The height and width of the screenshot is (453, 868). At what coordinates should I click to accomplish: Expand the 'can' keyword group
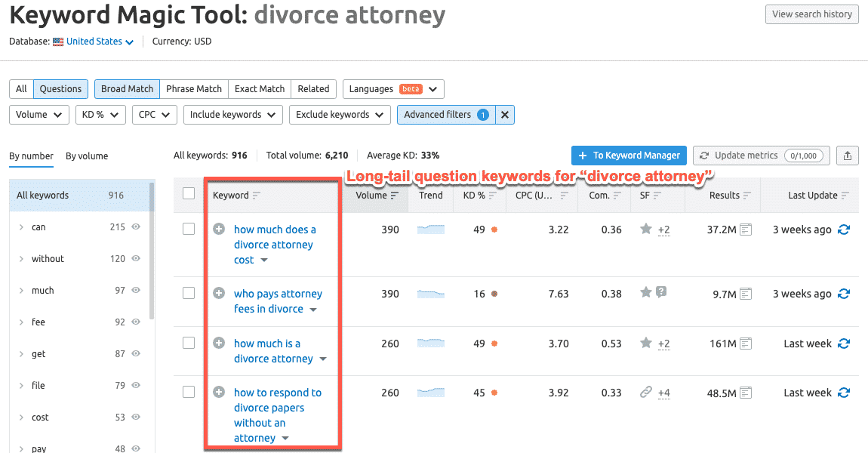point(22,227)
